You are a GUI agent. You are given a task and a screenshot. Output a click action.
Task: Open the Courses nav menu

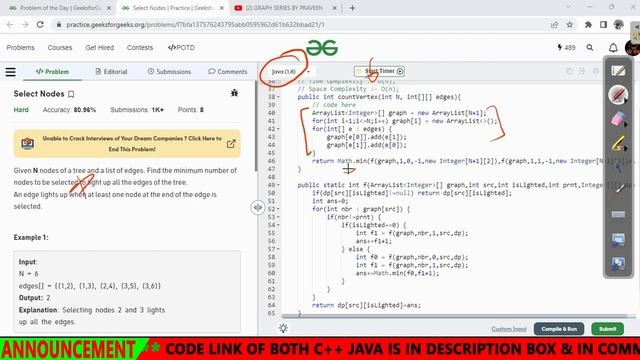click(x=60, y=48)
